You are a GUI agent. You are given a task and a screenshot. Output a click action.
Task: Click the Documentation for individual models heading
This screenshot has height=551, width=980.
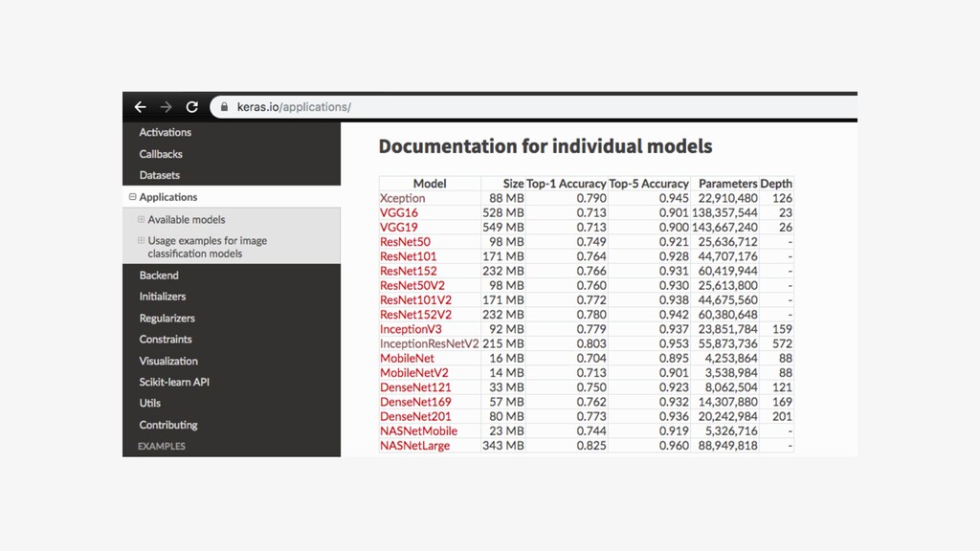545,146
